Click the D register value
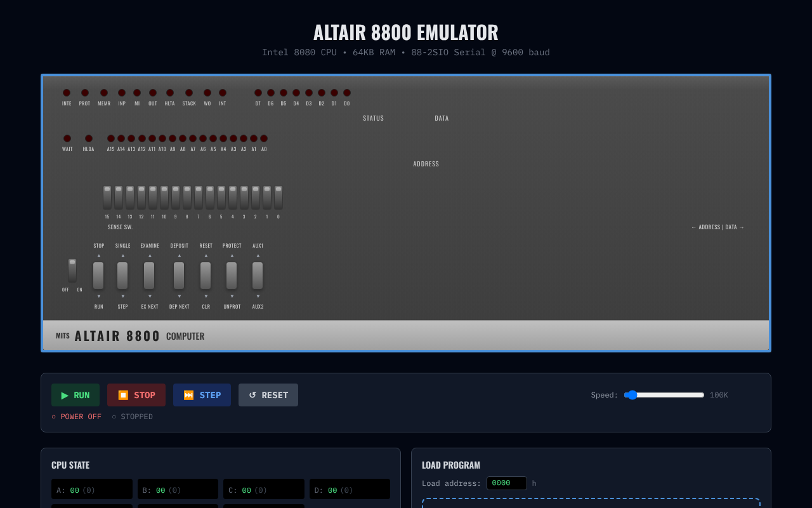The image size is (812, 508). click(x=332, y=490)
